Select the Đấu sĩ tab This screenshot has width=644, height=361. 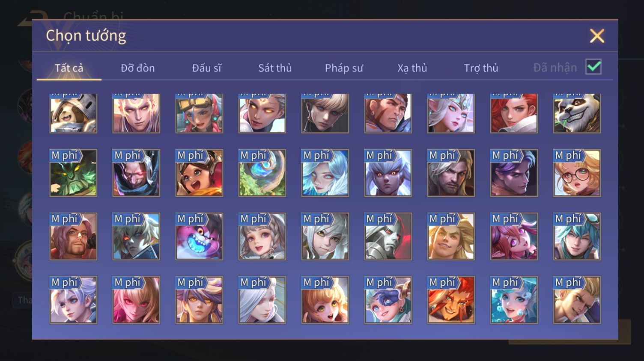(x=206, y=68)
